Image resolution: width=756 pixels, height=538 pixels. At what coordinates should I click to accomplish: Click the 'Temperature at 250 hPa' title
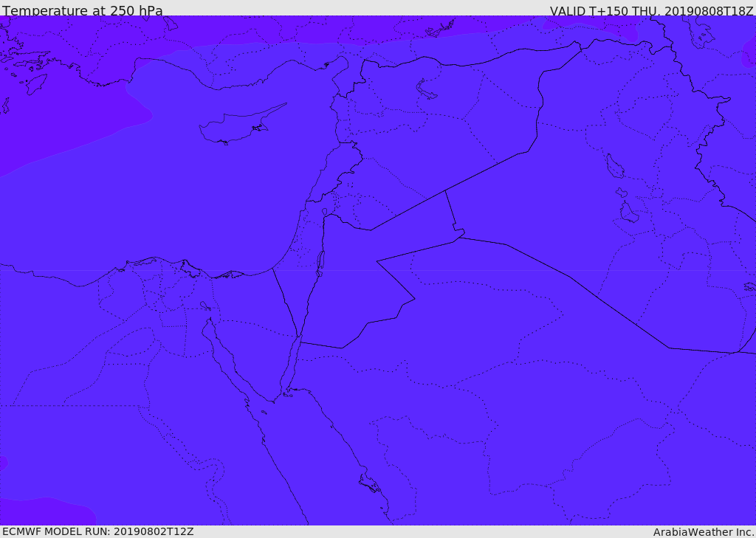83,10
